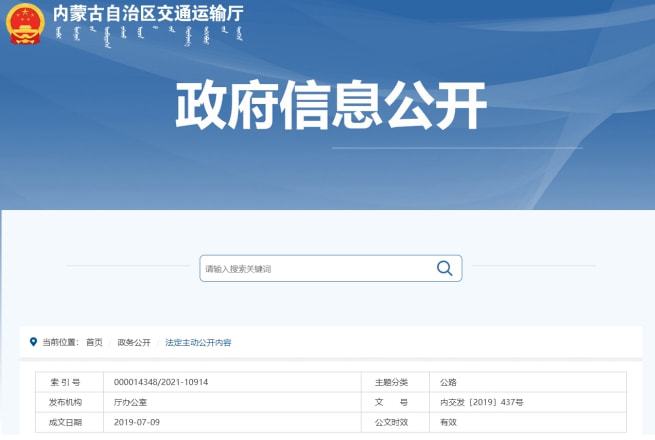Click the 公路 topic category value
Viewport: 655px width, 440px height.
448,382
